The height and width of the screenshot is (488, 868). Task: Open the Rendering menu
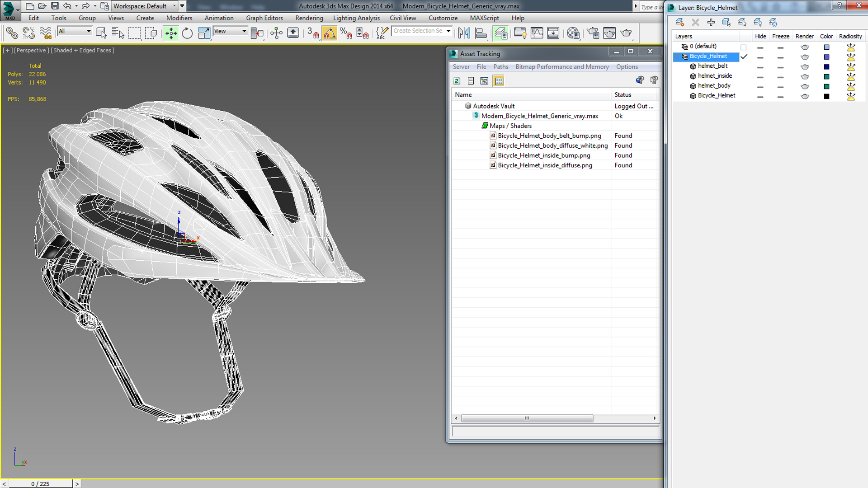309,18
